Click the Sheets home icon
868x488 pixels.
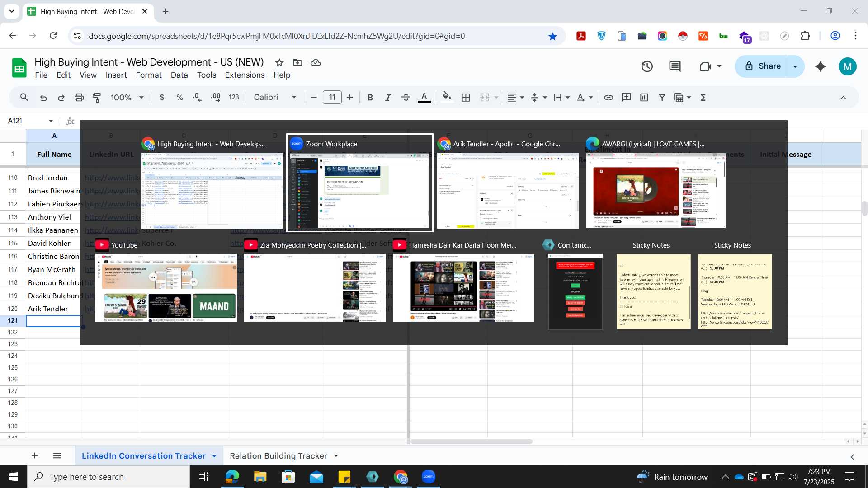[19, 68]
